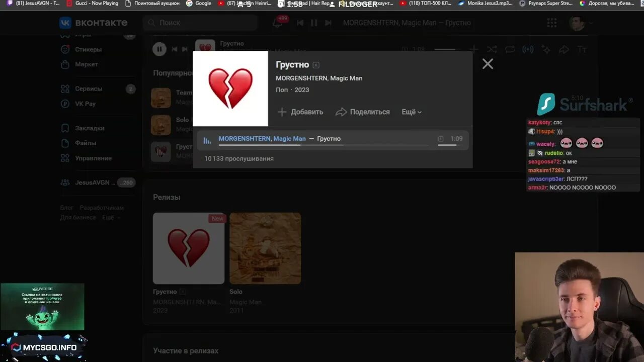Open the notifications bell with +99 badge
Viewport: 644px width, 362px height.
278,23
